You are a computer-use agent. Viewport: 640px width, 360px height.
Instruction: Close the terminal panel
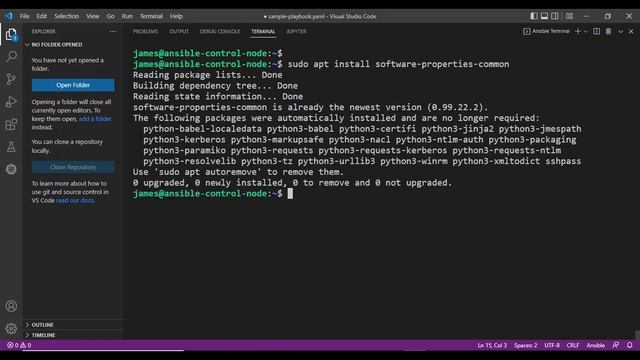[631, 31]
